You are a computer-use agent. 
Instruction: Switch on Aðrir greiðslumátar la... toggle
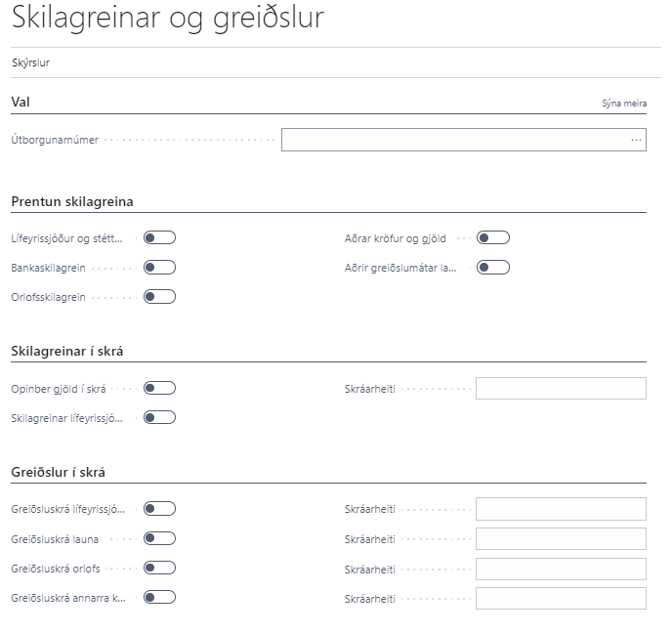pos(493,267)
